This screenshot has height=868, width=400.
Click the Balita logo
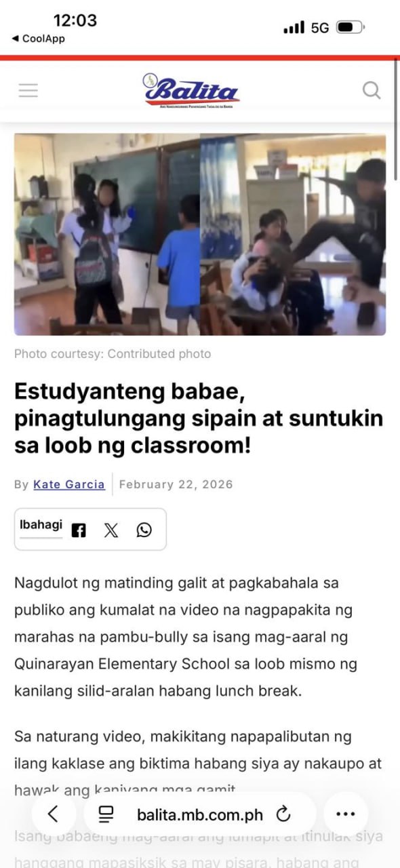coord(191,90)
